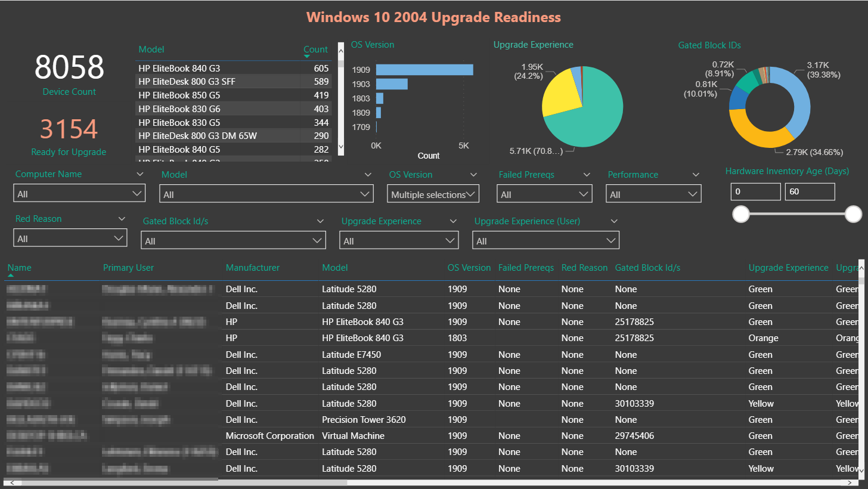The image size is (868, 489).
Task: Open the Red Reason 'All' dropdown
Action: tap(70, 239)
